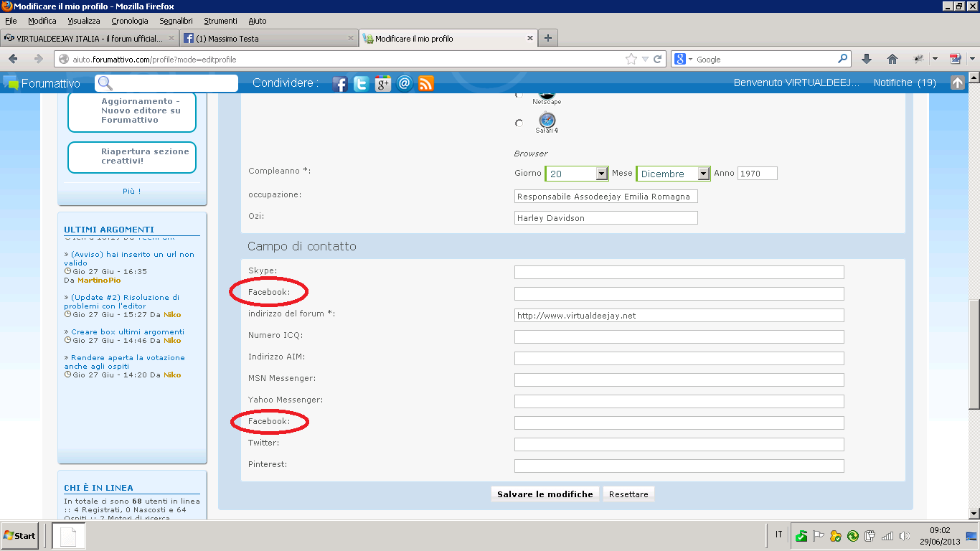This screenshot has height=551, width=980.
Task: Open the Modifica menu
Action: [x=42, y=21]
